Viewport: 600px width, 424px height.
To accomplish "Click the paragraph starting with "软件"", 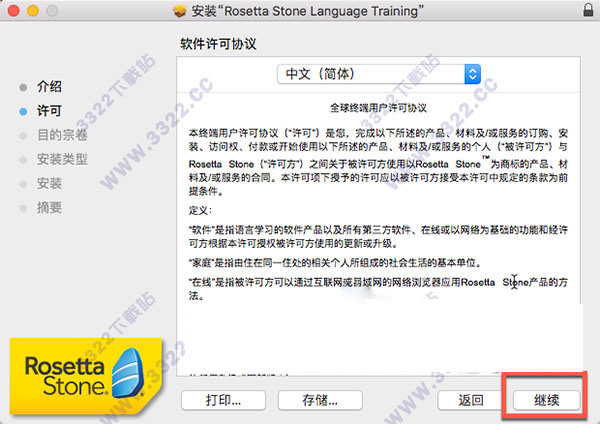I will click(x=378, y=236).
